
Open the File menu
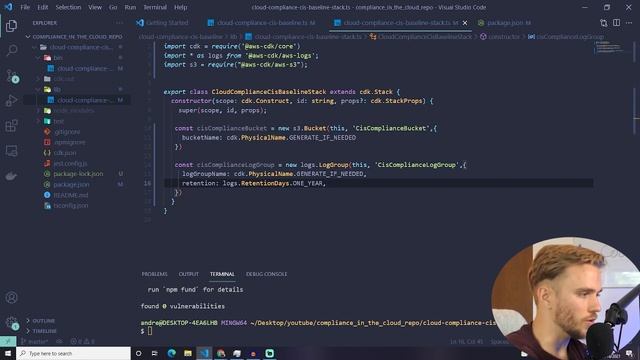click(x=25, y=7)
